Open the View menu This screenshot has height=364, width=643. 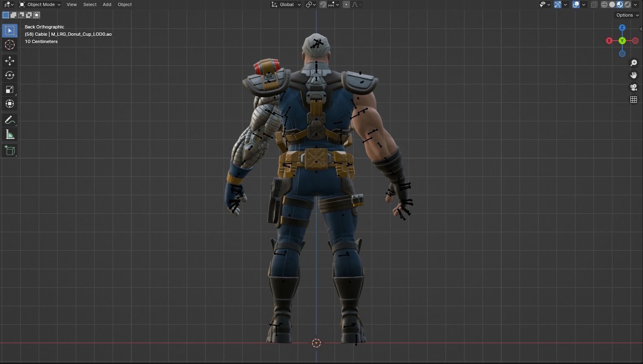pos(72,4)
